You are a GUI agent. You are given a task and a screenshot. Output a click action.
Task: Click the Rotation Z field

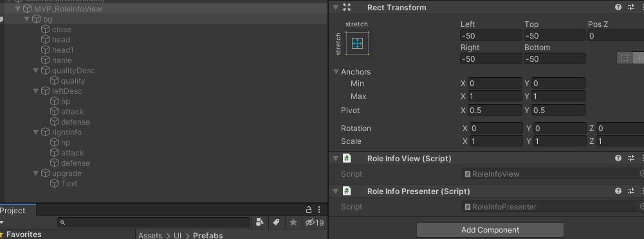(x=621, y=128)
